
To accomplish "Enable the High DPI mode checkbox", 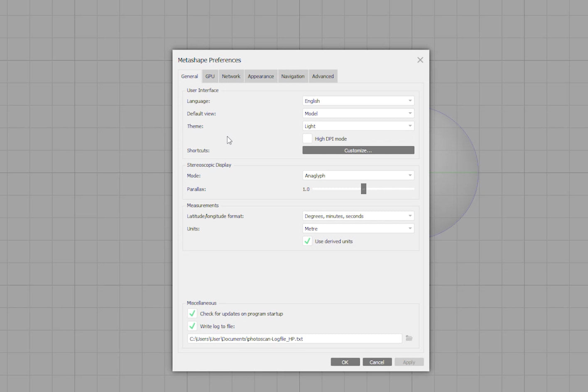I will point(307,139).
